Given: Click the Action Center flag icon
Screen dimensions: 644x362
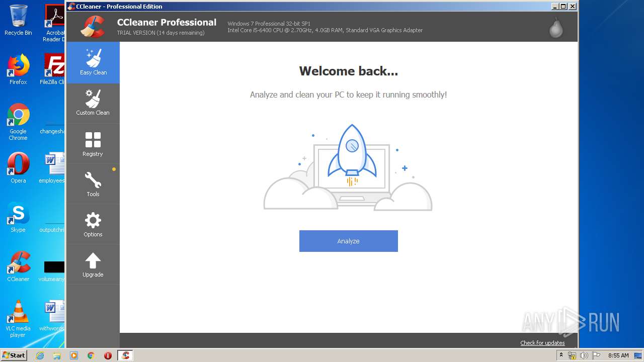Looking at the screenshot, I should click(596, 355).
